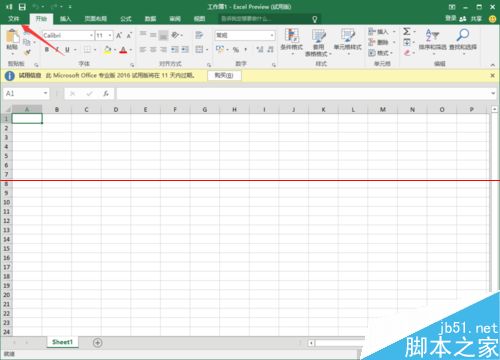This screenshot has width=500, height=360.
Task: Open the font size 11 dropdown
Action: pyautogui.click(x=110, y=35)
